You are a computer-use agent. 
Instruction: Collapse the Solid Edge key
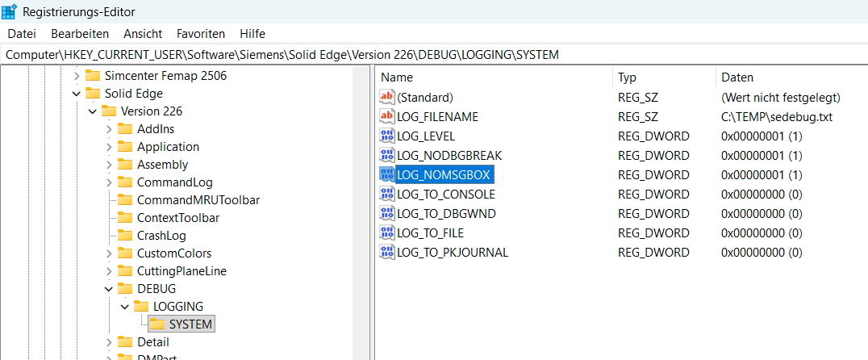click(77, 94)
